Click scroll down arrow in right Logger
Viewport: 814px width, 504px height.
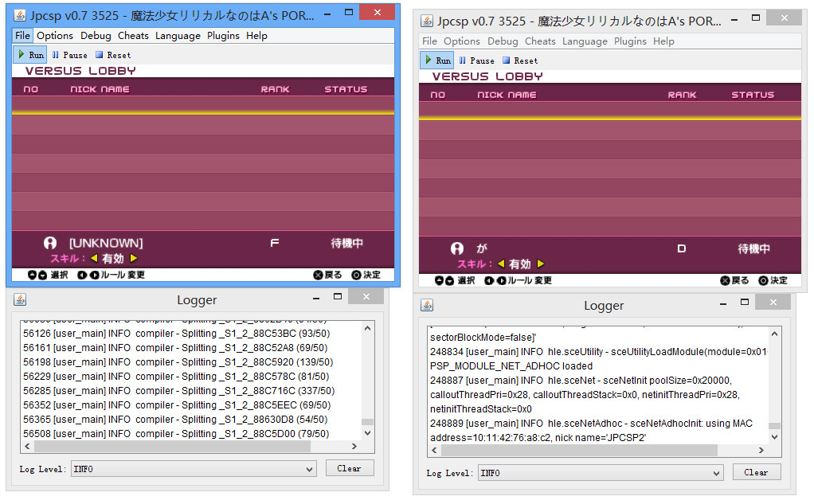pyautogui.click(x=774, y=437)
